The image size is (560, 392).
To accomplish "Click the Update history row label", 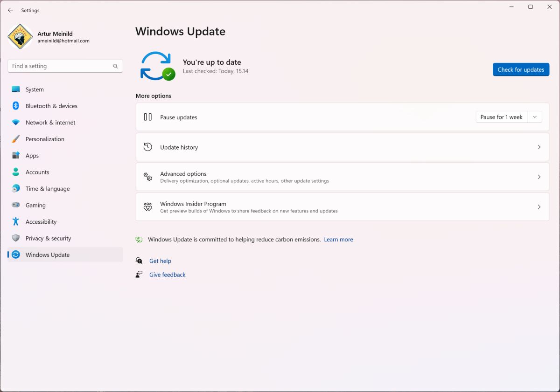I will pos(179,147).
